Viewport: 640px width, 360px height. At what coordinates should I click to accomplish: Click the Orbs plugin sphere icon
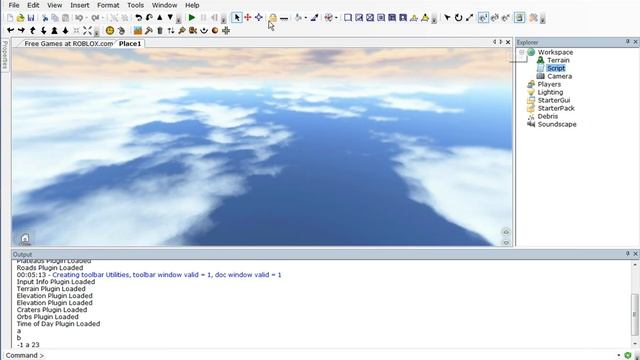click(x=215, y=31)
